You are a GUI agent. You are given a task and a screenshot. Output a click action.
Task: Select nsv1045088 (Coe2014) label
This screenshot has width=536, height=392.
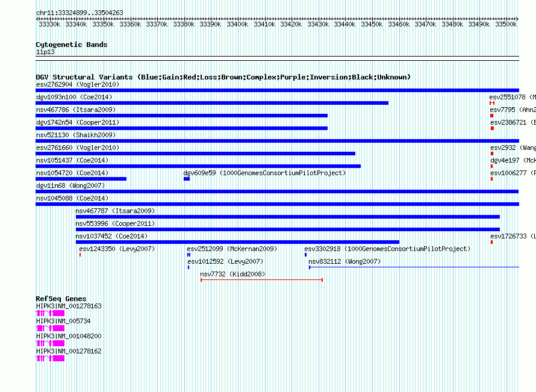coord(72,198)
